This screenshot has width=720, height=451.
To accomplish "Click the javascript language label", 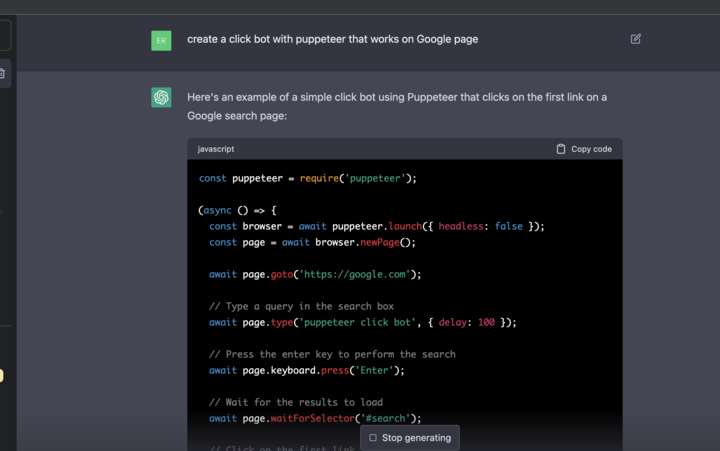I will (x=216, y=149).
